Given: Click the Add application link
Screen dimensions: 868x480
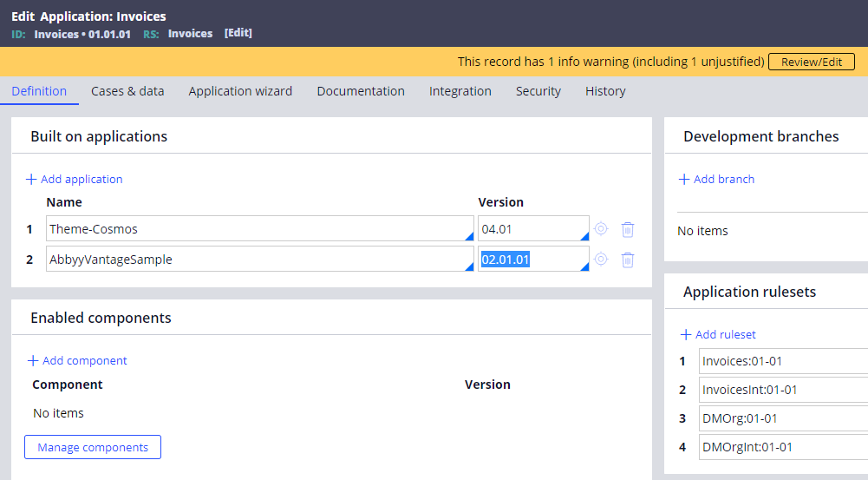Looking at the screenshot, I should (82, 179).
